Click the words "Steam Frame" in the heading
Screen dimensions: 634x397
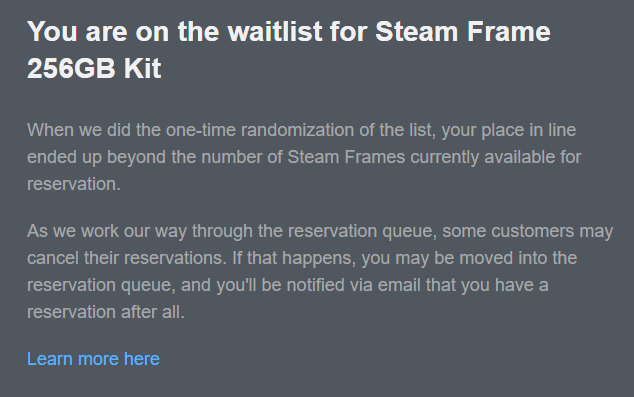[463, 32]
